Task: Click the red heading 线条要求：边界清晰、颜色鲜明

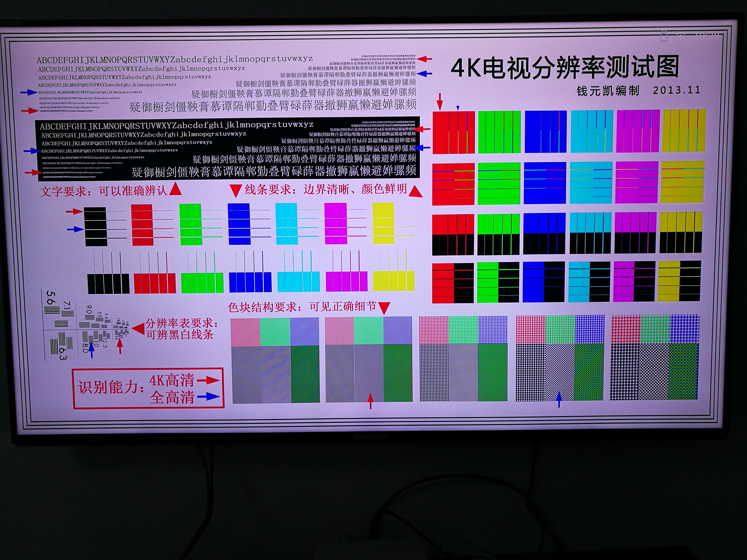Action: (326, 189)
